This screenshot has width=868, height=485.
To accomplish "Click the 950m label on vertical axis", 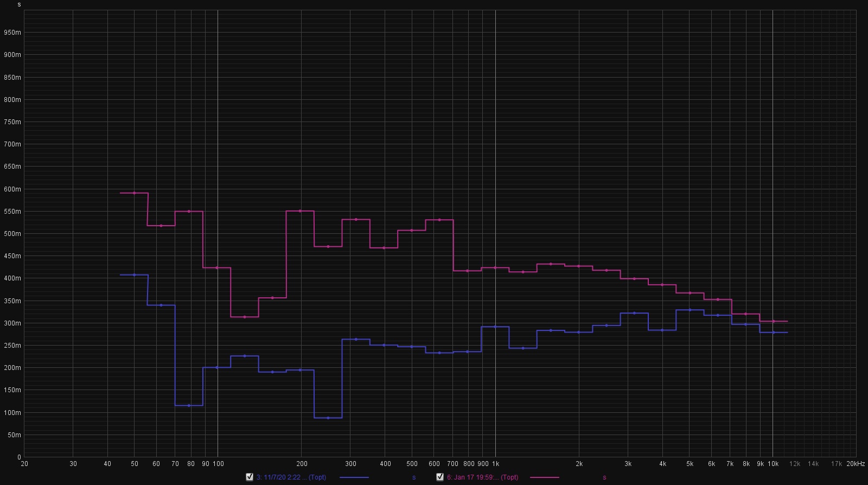I will (x=12, y=33).
